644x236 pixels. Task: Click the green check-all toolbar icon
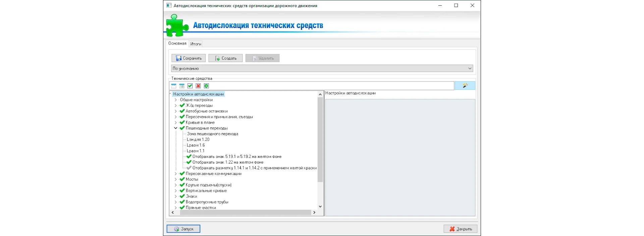(190, 86)
